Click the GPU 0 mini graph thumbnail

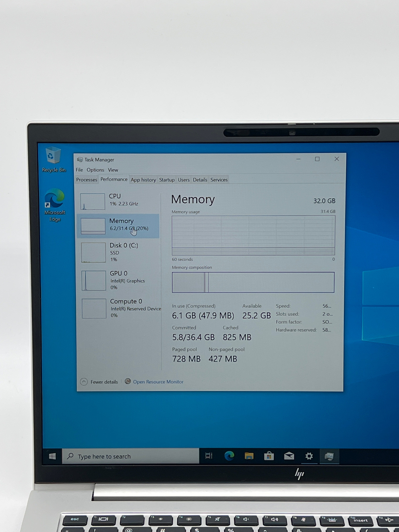[x=94, y=280]
